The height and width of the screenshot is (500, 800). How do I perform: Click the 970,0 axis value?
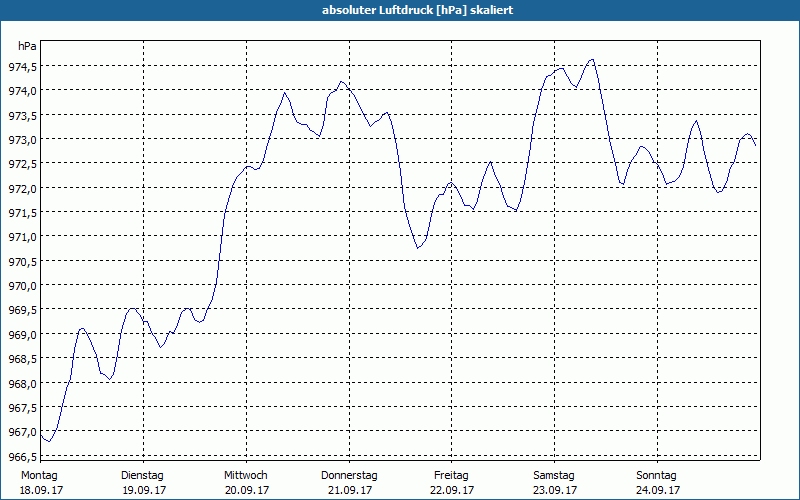click(x=23, y=286)
